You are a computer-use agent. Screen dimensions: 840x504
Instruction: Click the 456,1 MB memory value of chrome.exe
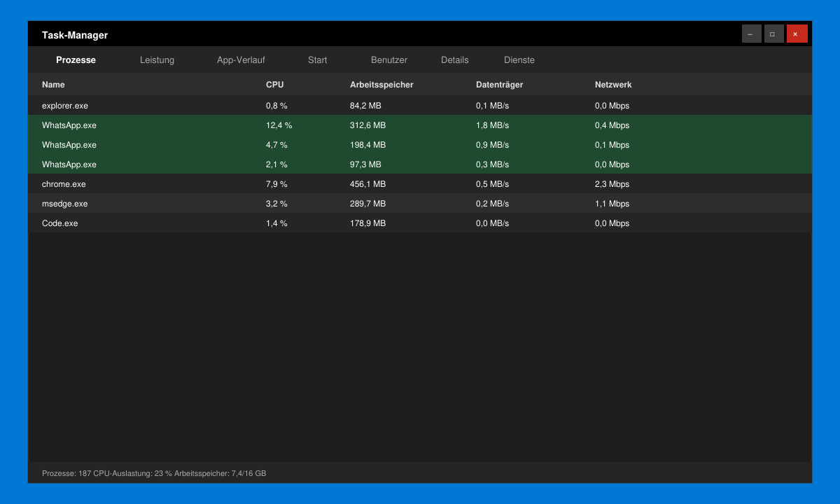coord(367,184)
